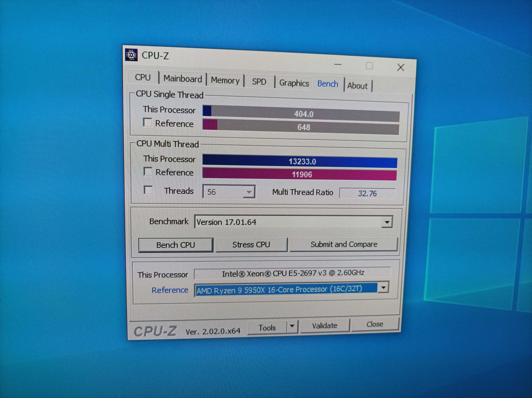
Task: Enable Single Thread Reference checkbox
Action: pos(147,122)
